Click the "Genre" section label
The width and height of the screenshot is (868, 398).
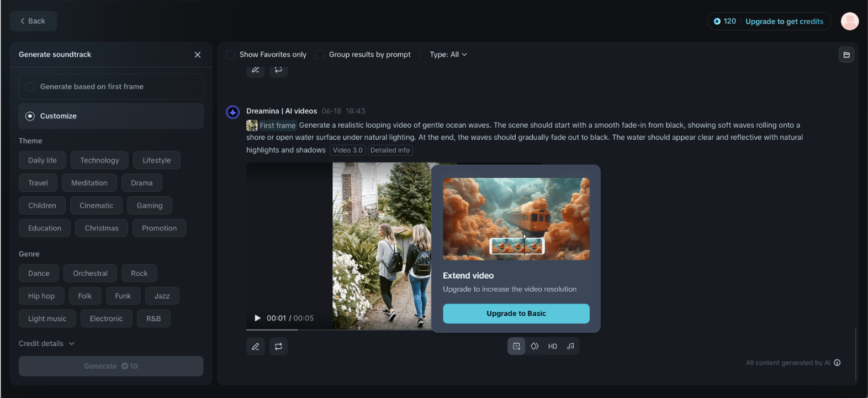[29, 254]
